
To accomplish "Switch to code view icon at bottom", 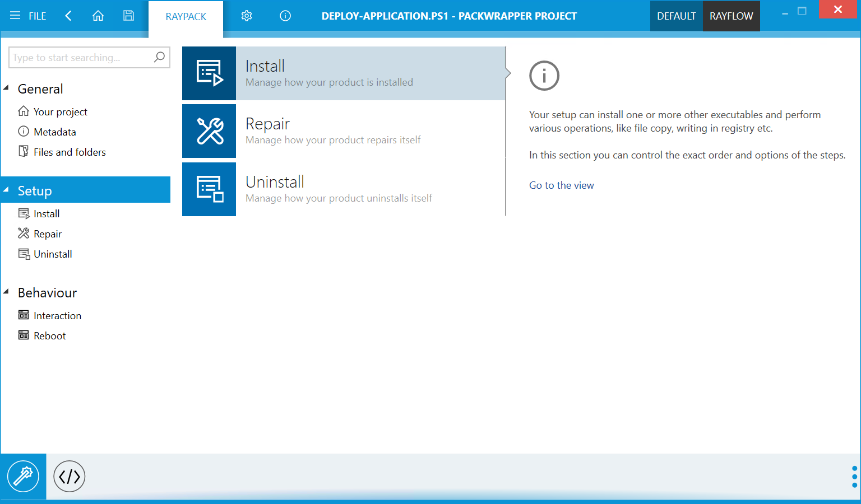I will [x=70, y=477].
